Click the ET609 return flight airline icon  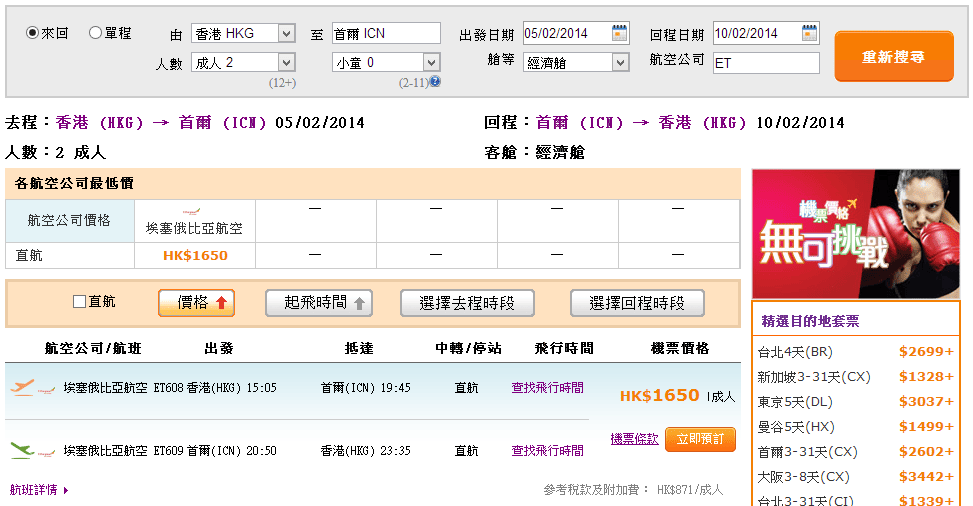[22, 450]
